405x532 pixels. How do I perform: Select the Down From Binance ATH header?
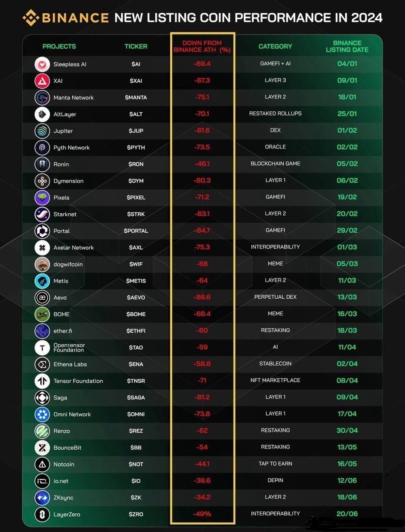pyautogui.click(x=202, y=46)
